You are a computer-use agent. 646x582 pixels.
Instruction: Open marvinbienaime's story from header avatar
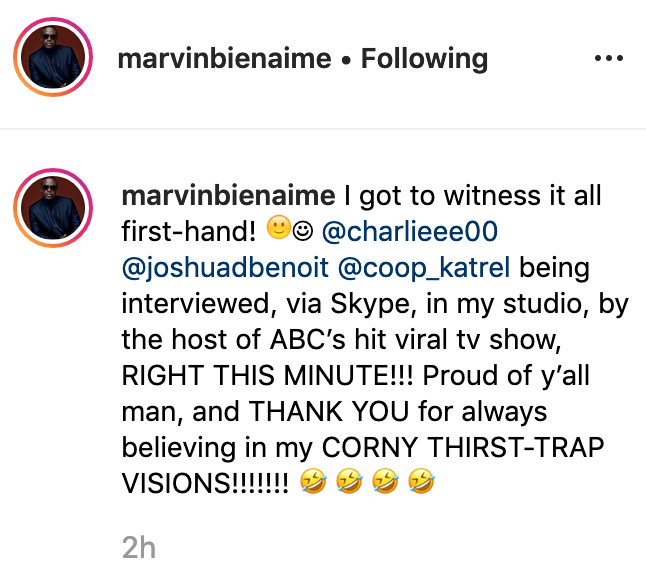click(x=53, y=57)
